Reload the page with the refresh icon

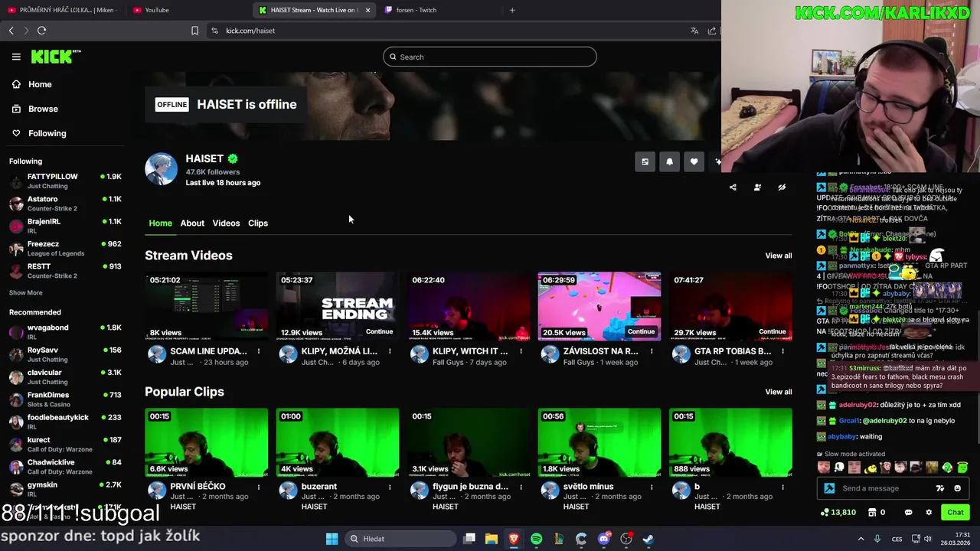42,31
